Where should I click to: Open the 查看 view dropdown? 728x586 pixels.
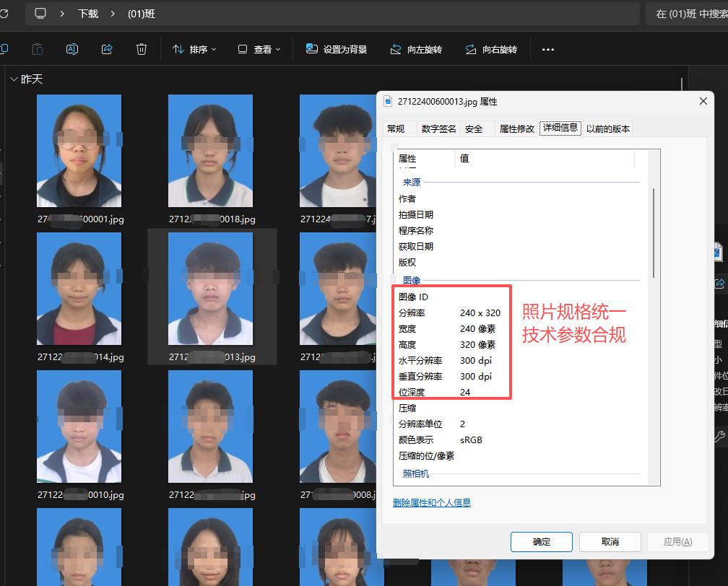[259, 49]
